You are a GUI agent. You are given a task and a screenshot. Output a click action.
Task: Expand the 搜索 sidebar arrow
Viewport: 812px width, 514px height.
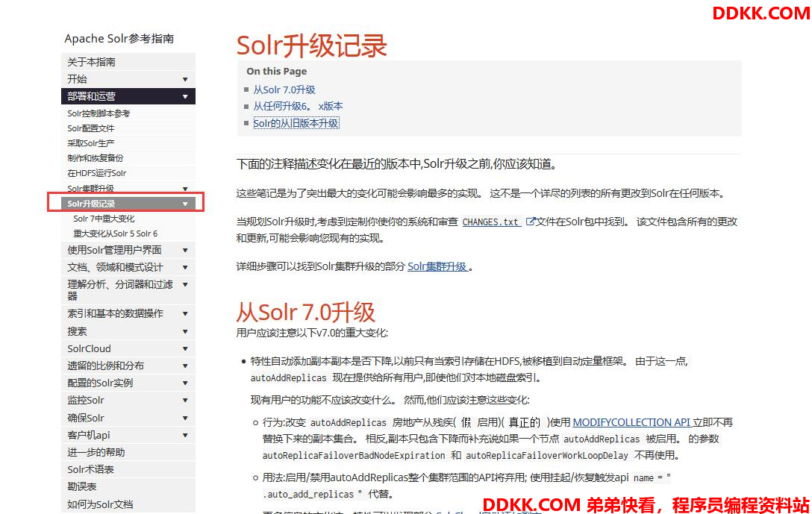pos(185,331)
